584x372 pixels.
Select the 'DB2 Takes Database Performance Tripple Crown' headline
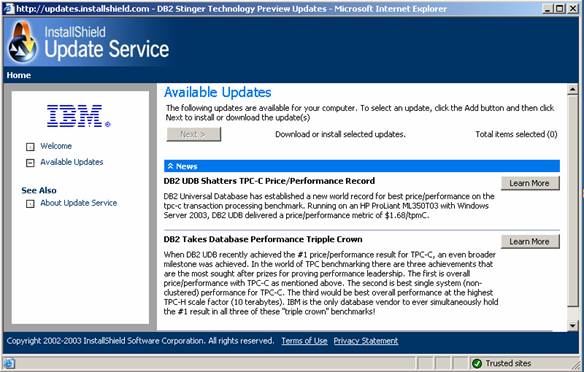[x=263, y=239]
